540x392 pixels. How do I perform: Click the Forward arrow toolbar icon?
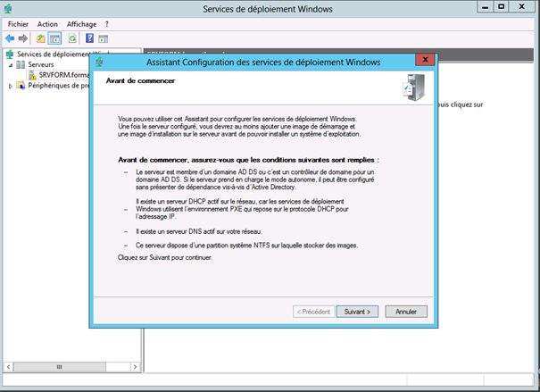click(x=22, y=38)
